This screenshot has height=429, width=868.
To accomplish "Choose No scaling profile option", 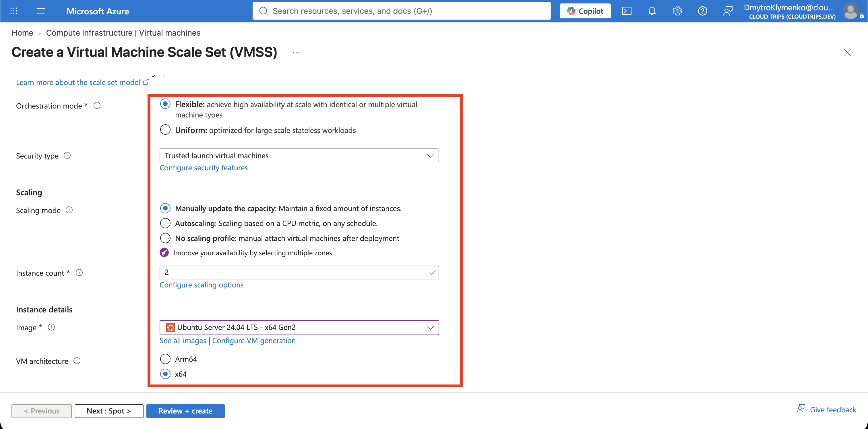I will tap(165, 238).
